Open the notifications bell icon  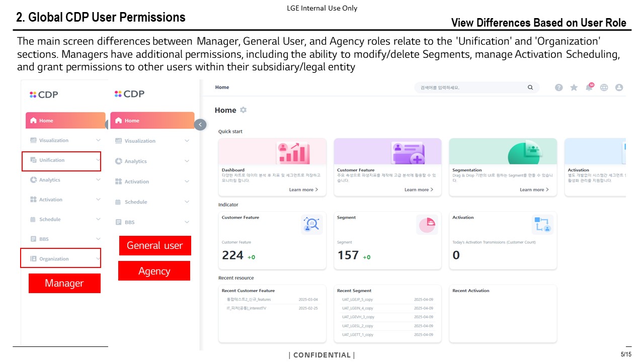click(589, 87)
